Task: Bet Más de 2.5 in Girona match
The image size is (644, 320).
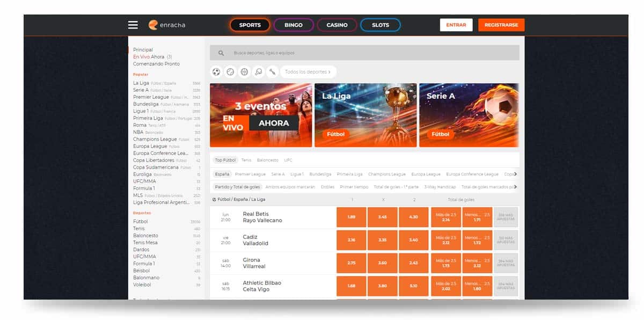Action: tap(446, 263)
